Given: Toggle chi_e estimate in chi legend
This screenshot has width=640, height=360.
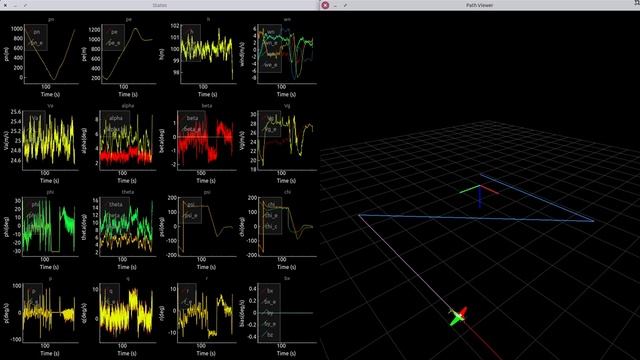Looking at the screenshot, I should (271, 215).
